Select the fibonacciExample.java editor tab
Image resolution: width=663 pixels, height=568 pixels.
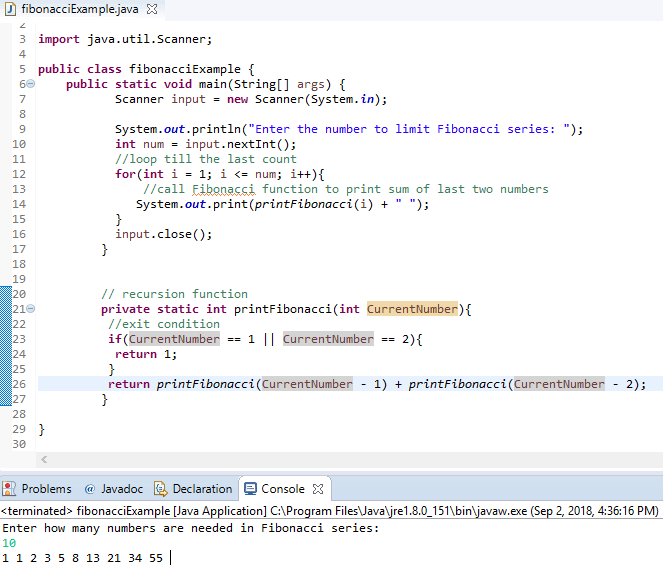tap(80, 9)
